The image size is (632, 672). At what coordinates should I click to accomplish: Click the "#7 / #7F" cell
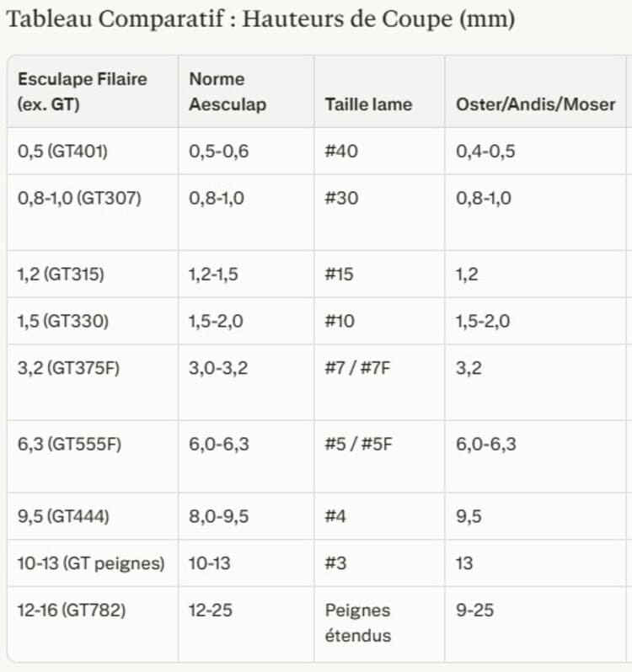coord(356,368)
